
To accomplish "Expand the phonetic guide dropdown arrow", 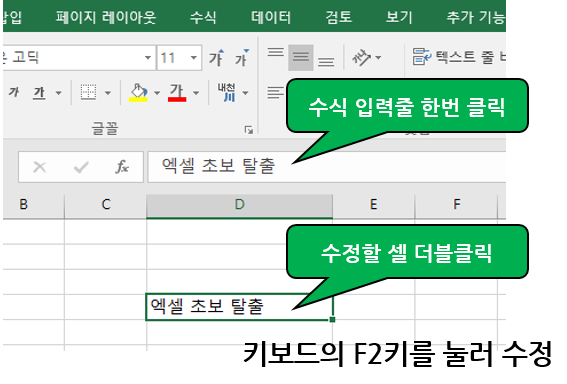I will click(246, 93).
